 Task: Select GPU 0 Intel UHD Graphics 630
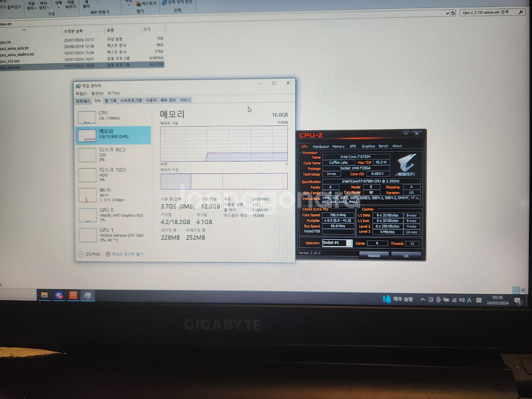[x=113, y=215]
